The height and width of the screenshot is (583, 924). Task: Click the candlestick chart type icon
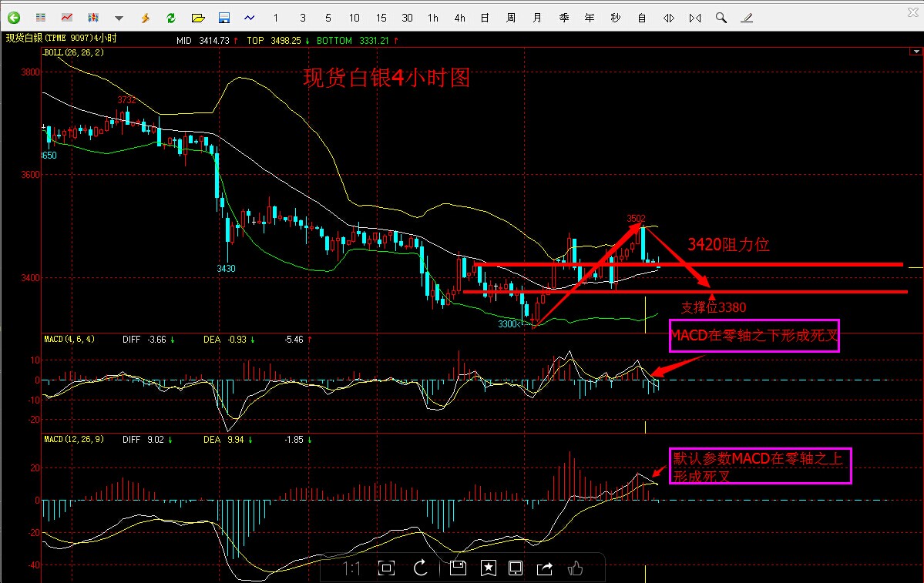pos(92,18)
